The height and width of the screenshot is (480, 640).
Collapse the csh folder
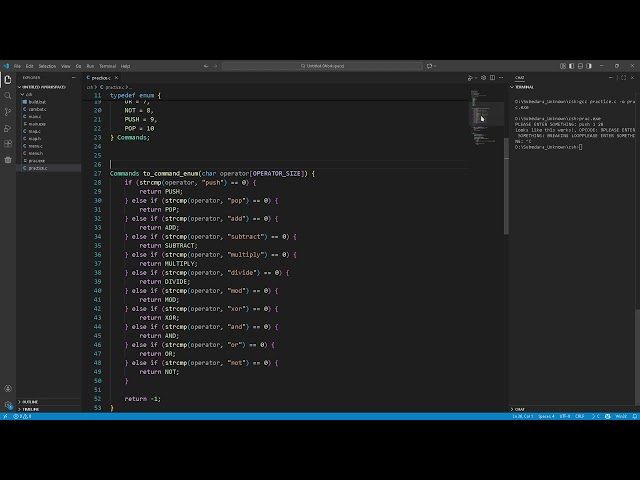click(x=49, y=94)
